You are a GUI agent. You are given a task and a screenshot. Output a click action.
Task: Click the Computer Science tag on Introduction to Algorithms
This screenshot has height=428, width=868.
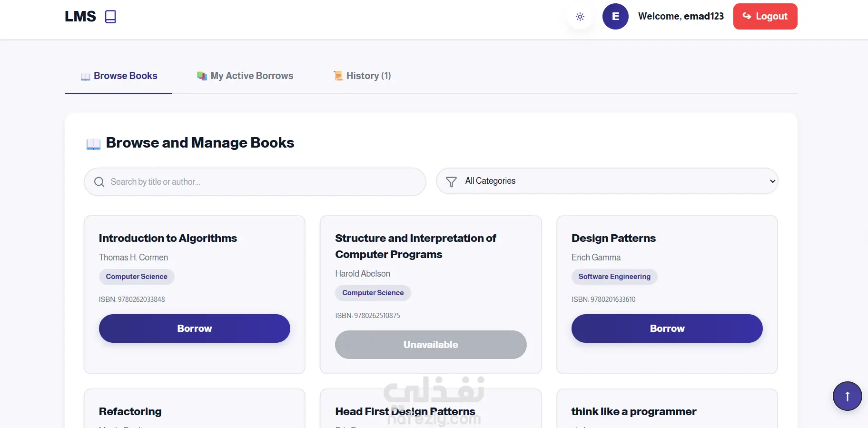coord(137,277)
